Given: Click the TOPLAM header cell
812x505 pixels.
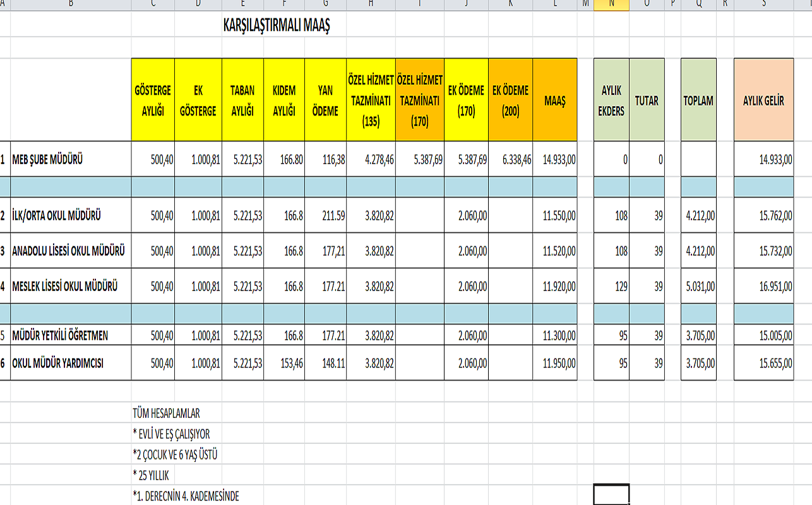Looking at the screenshot, I should (x=698, y=100).
